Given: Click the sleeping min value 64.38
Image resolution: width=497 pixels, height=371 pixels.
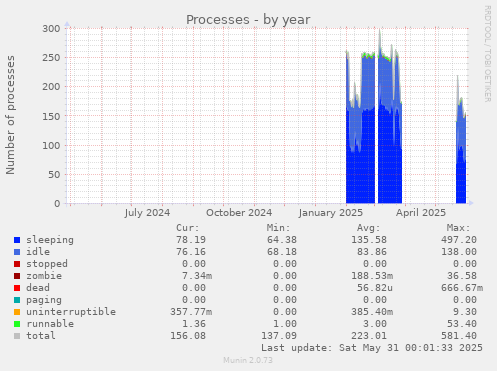Looking at the screenshot, I should [x=282, y=240].
